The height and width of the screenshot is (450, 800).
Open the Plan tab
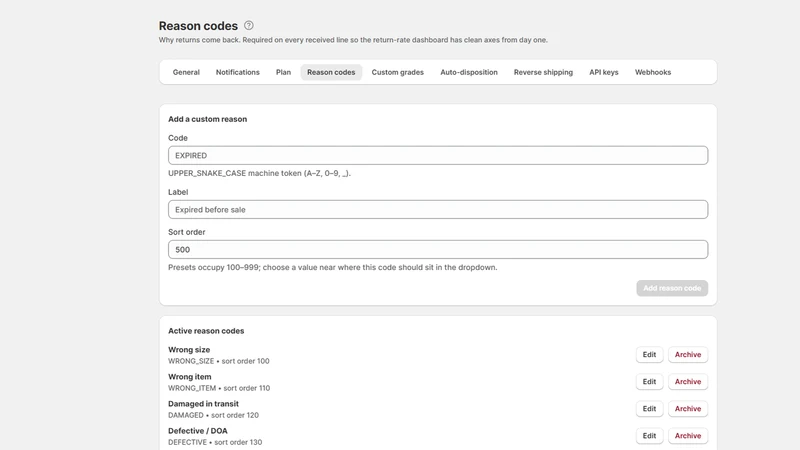283,72
